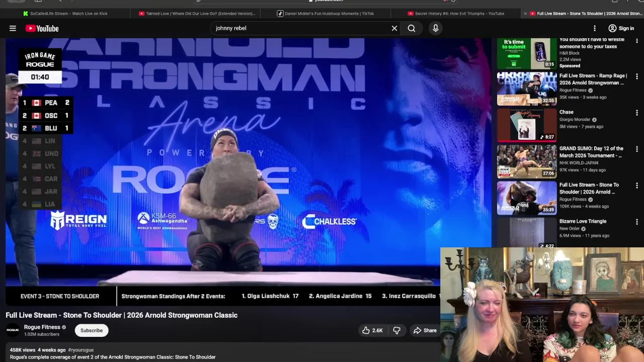
Task: Open the Rogue Fitness channel name link
Action: click(42, 327)
